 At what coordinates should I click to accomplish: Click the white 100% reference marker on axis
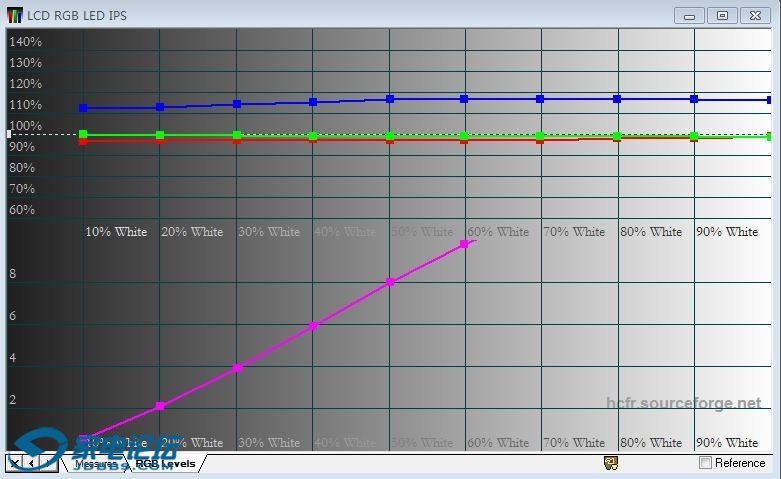[9, 134]
